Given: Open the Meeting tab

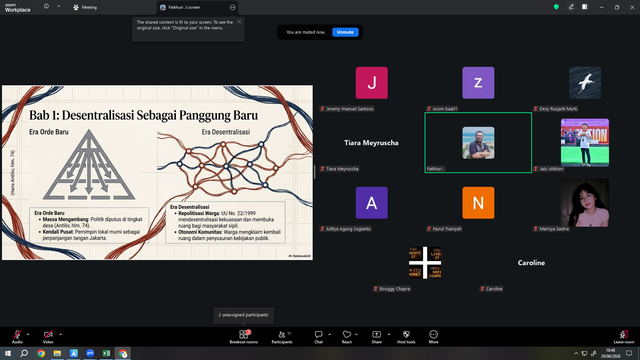Looking at the screenshot, I should pos(85,7).
